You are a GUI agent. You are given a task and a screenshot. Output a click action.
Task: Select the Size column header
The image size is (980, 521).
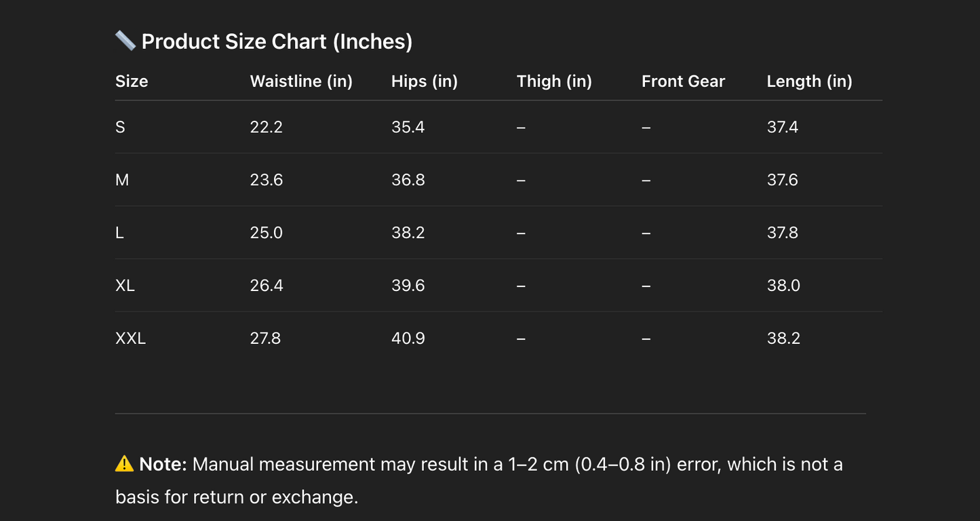click(x=132, y=81)
